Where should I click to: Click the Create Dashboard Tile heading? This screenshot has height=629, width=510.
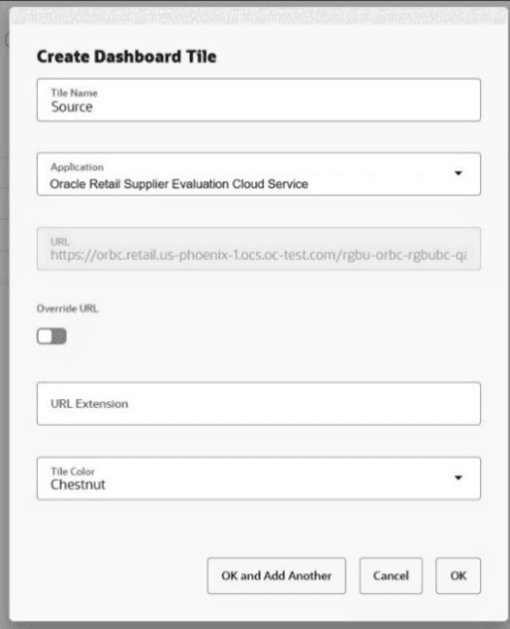[127, 57]
